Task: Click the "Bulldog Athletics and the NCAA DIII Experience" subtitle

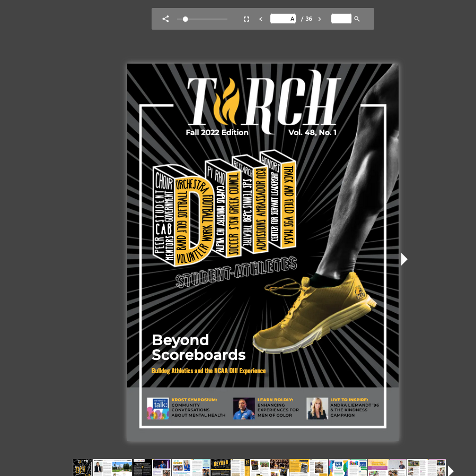Action: click(x=208, y=371)
